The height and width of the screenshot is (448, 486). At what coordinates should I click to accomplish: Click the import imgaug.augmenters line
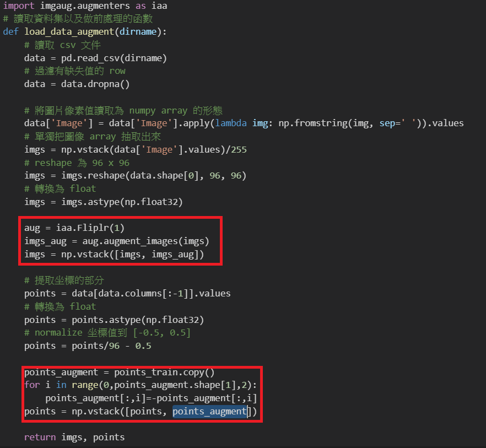coord(85,6)
